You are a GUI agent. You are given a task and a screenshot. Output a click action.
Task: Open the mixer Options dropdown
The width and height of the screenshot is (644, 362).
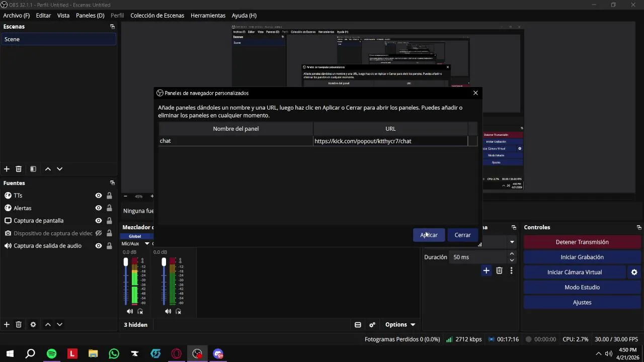400,325
